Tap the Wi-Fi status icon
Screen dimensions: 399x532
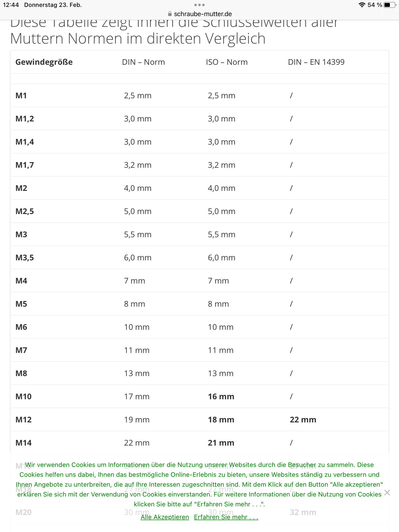point(362,5)
